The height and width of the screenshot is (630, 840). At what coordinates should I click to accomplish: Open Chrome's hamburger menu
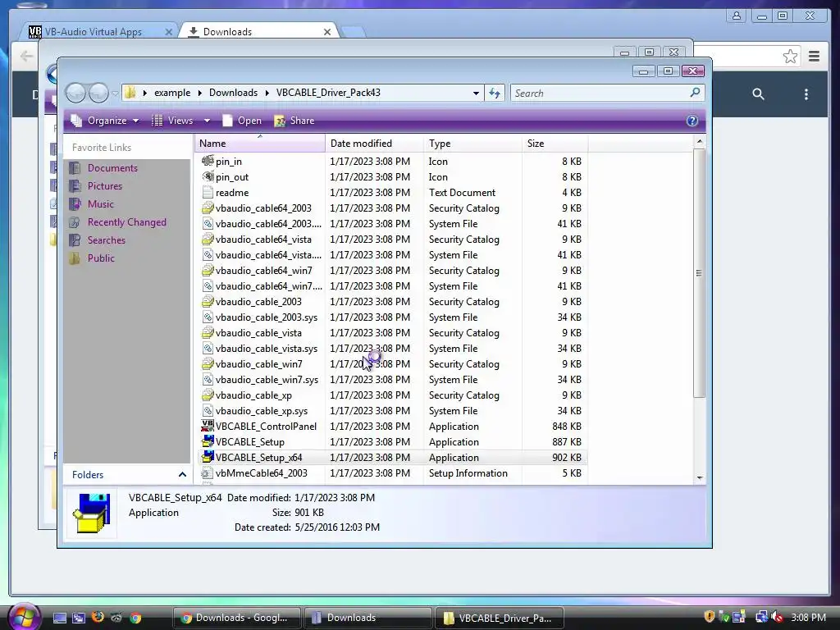tap(814, 57)
